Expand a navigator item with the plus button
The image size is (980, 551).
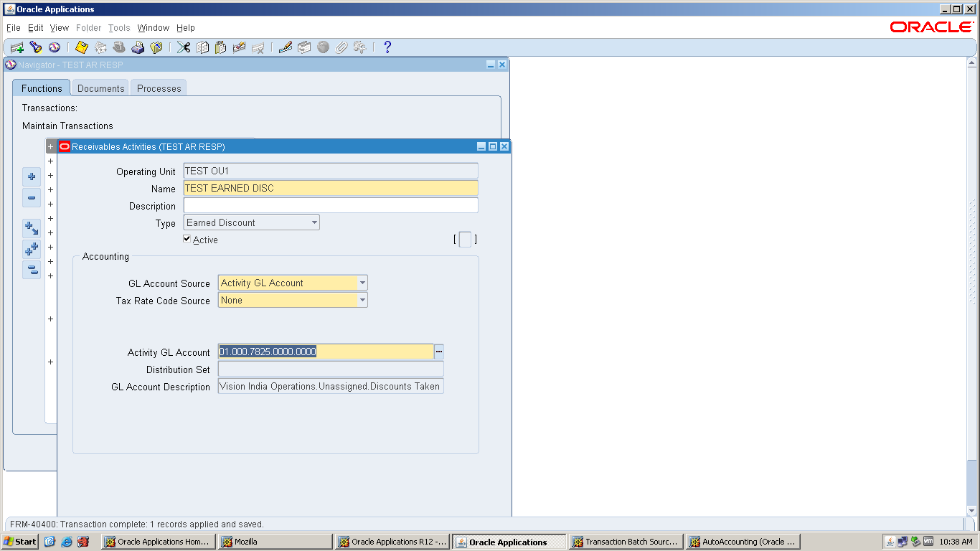click(x=31, y=176)
